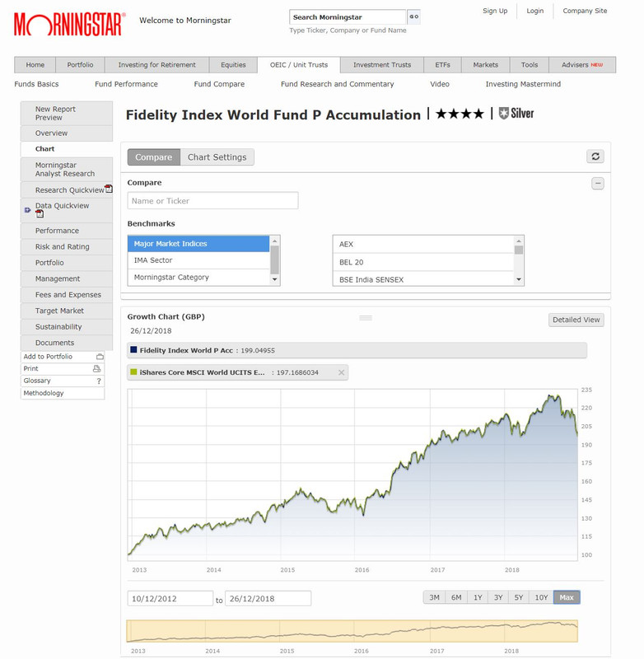
Task: Select Major Market Indices benchmark
Action: 198,244
